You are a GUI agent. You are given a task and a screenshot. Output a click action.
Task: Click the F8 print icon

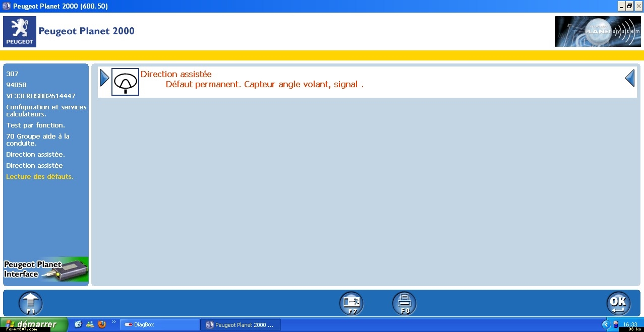tap(404, 303)
